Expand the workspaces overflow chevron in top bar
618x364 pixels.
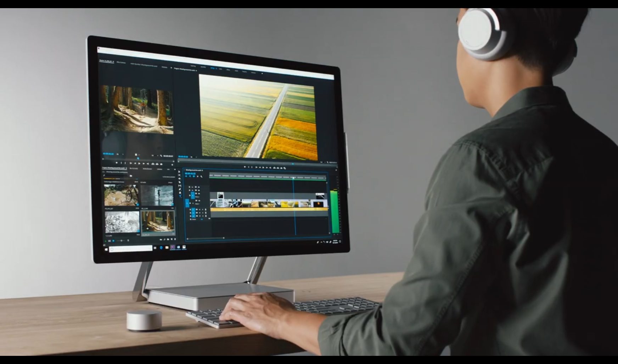click(x=262, y=73)
